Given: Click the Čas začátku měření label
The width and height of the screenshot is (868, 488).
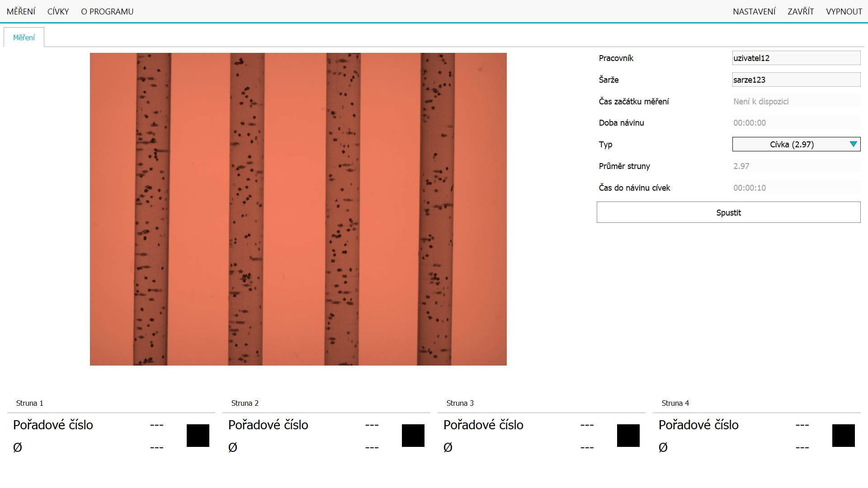Looking at the screenshot, I should pyautogui.click(x=634, y=101).
